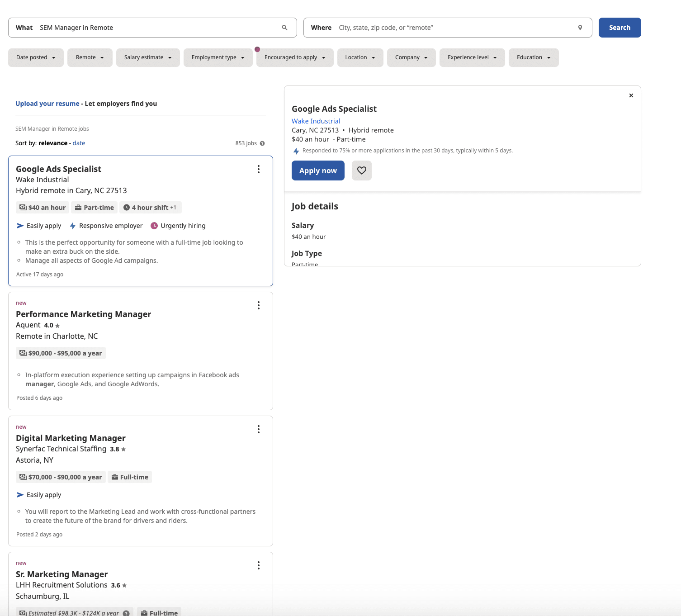Click the Aquent rating star icon

coord(57,326)
